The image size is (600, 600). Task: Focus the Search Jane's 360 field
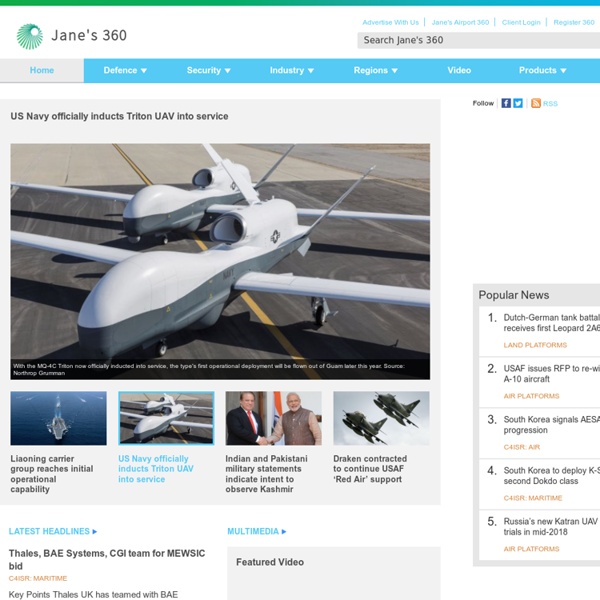point(478,40)
